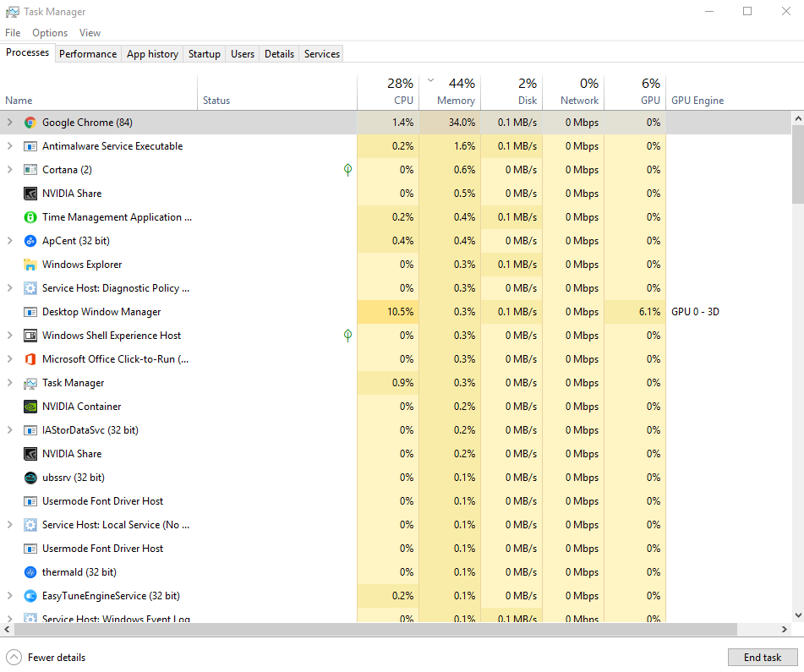Expand the Task Manager process row

(x=9, y=383)
